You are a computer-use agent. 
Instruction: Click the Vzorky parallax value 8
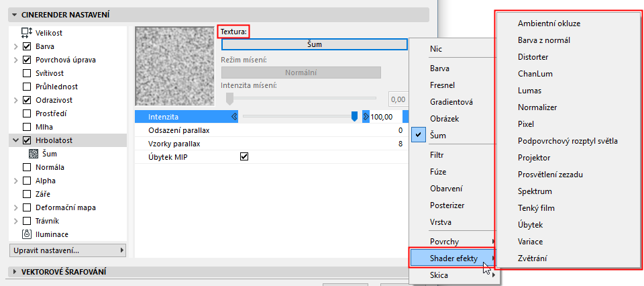400,144
